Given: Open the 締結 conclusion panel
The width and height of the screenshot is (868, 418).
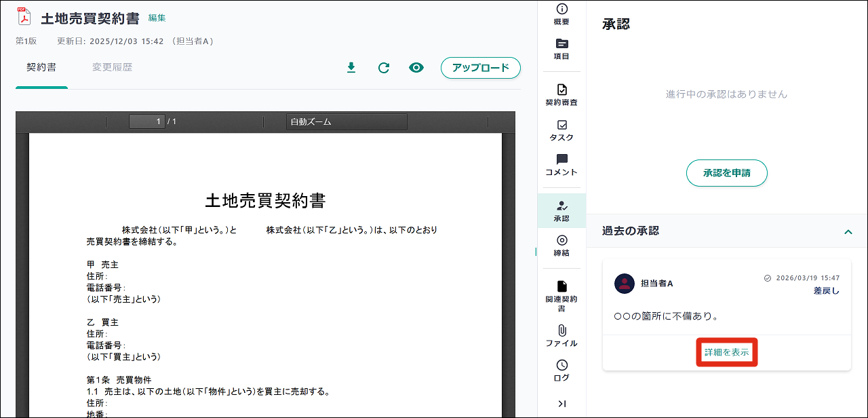Looking at the screenshot, I should tap(561, 246).
